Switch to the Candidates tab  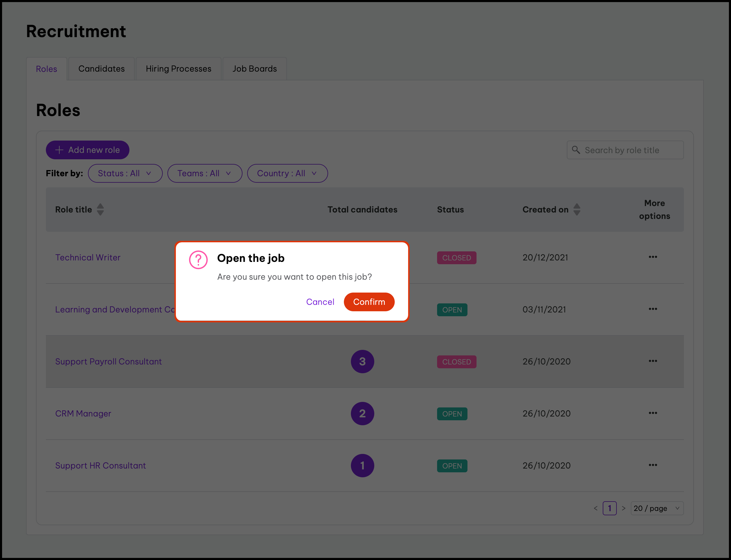click(x=101, y=69)
